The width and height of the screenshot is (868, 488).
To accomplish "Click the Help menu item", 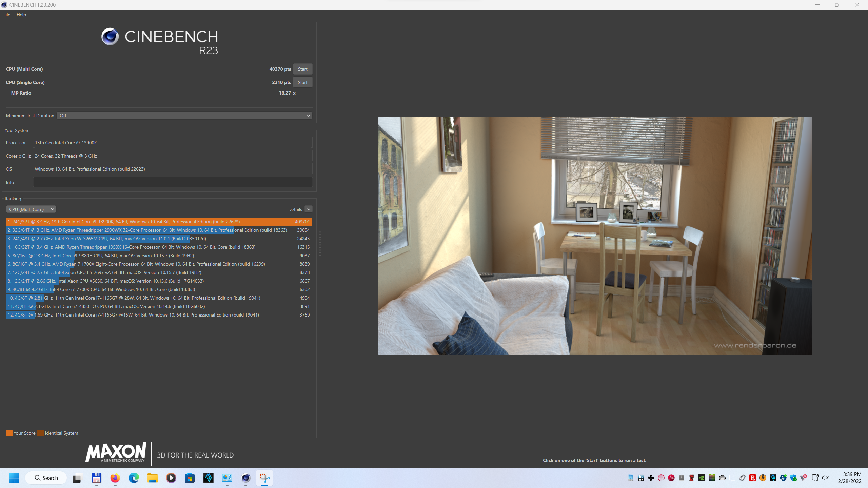I will click(22, 14).
